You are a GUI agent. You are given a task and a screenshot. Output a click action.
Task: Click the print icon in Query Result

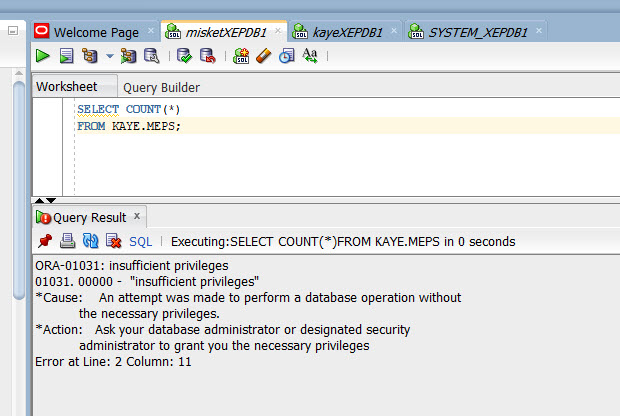(x=67, y=241)
